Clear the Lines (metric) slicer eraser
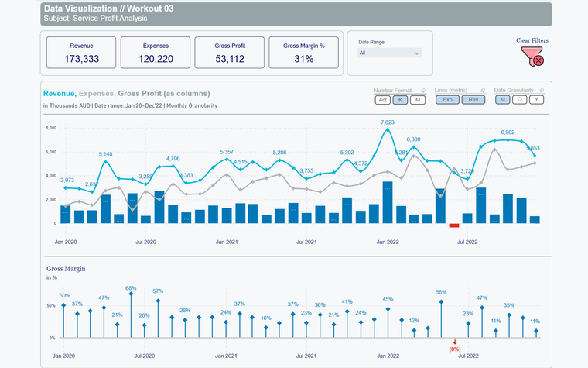The height and width of the screenshot is (368, 588). [483, 90]
